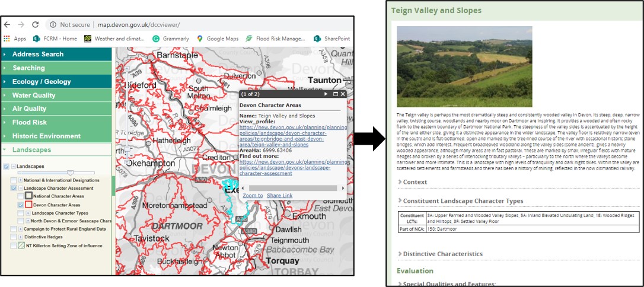Viewport: 644px width, 287px height.
Task: Expand Landscape Character Types node
Action: pos(28,213)
